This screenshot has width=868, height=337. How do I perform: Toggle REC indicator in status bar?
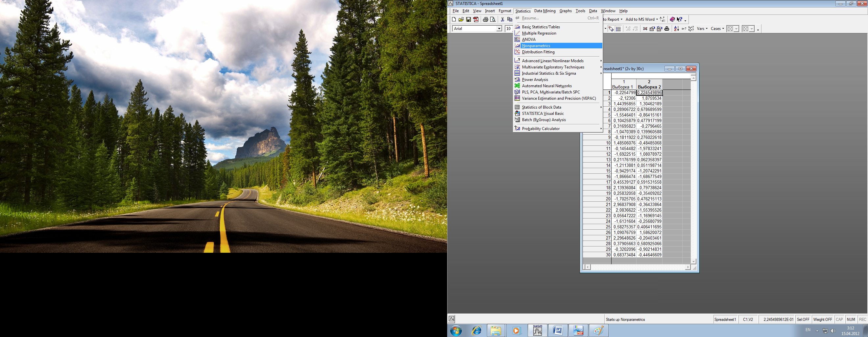pyautogui.click(x=863, y=320)
